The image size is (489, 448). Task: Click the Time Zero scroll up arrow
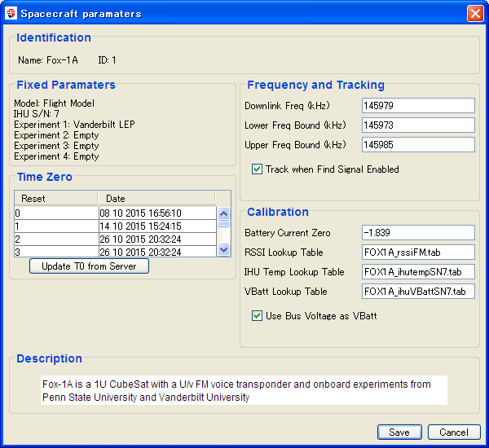tap(223, 213)
